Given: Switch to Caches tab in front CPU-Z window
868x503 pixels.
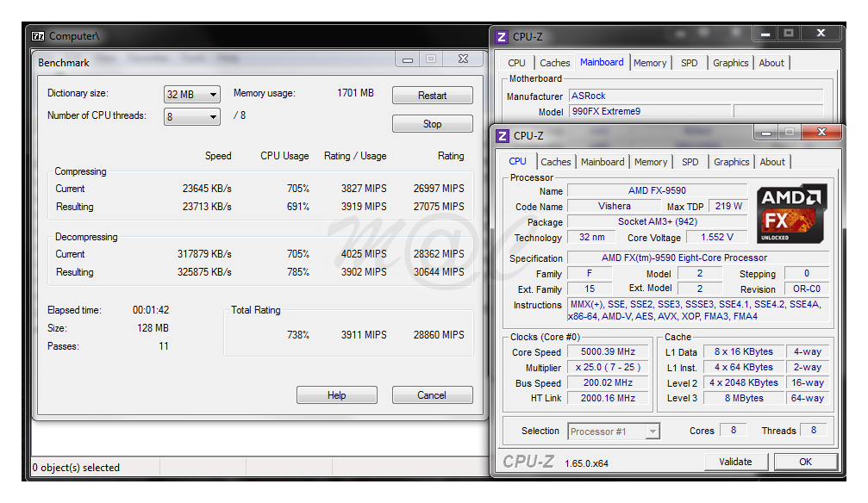Looking at the screenshot, I should pyautogui.click(x=555, y=162).
